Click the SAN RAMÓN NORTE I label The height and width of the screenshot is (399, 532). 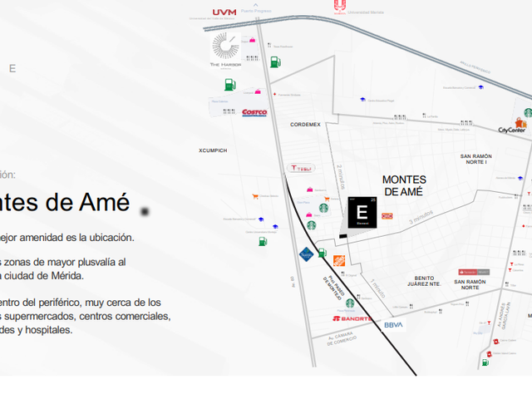[475, 159]
